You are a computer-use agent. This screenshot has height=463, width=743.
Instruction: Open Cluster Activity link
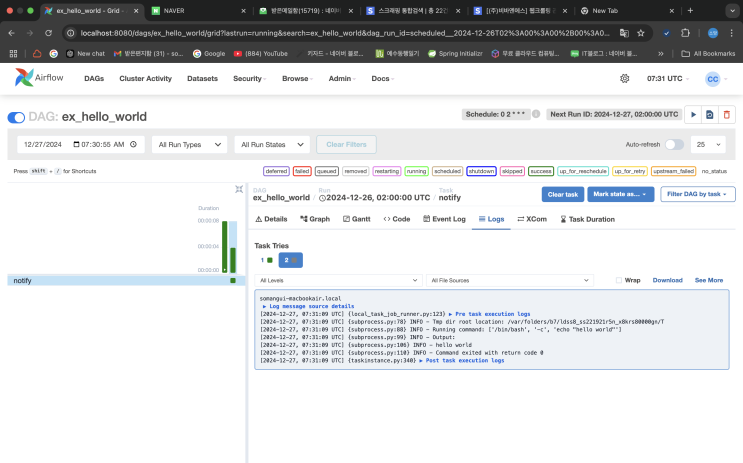click(145, 79)
